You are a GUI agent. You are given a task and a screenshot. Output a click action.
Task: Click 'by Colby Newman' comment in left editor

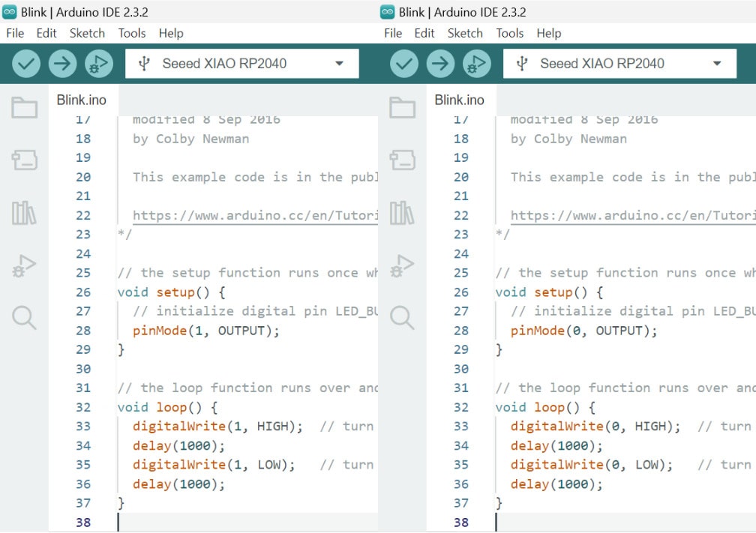[191, 139]
